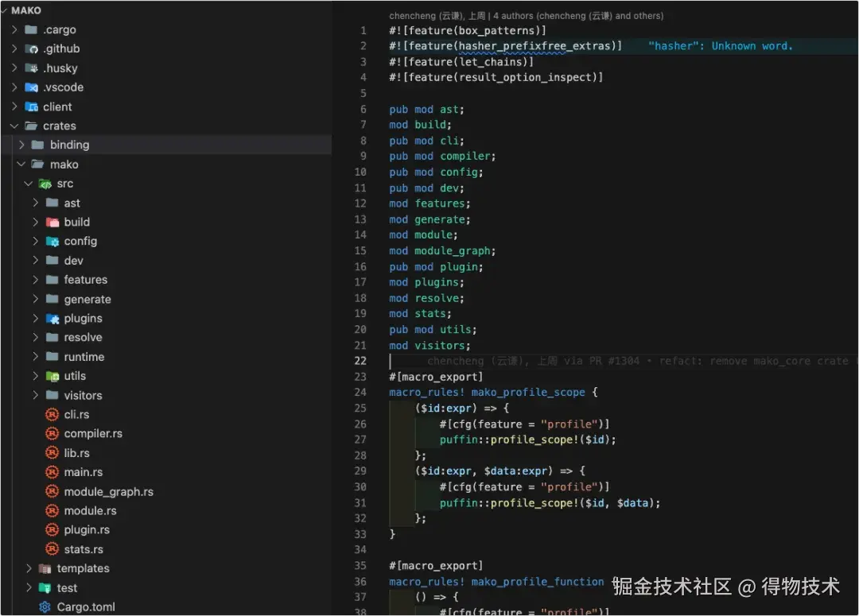Open Cargo.toml file
859x616 pixels.
pyautogui.click(x=86, y=607)
